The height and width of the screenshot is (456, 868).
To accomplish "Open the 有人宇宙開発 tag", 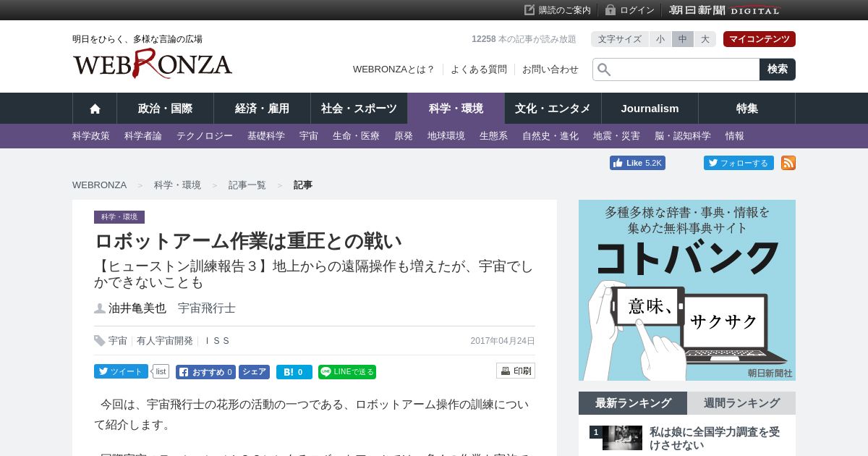I will [x=165, y=341].
